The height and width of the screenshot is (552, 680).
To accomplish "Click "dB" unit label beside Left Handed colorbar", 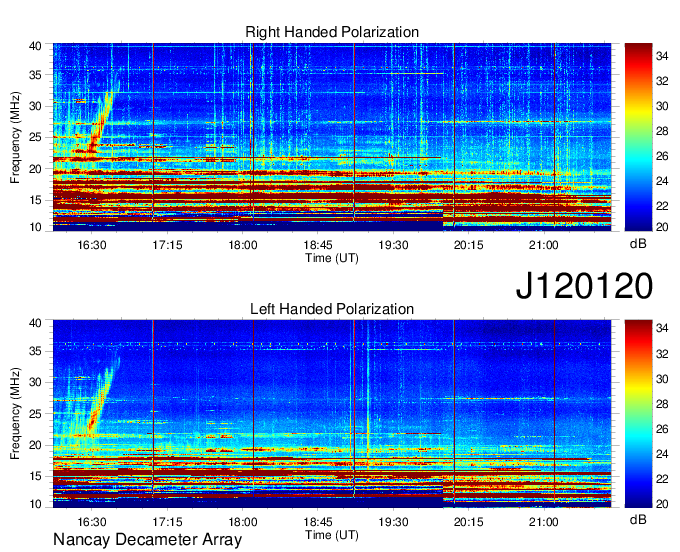I will (x=638, y=519).
